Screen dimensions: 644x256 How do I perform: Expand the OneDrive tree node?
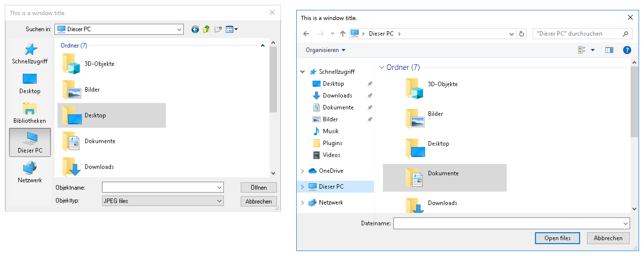(x=302, y=171)
